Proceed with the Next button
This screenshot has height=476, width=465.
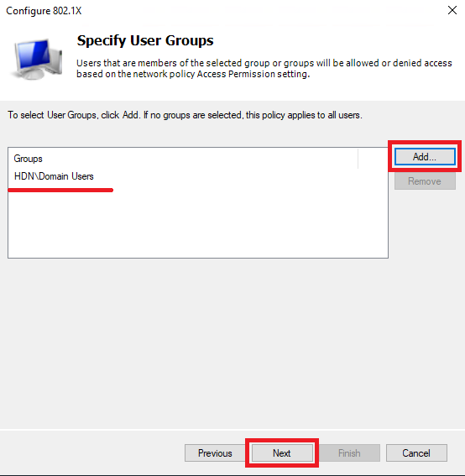point(282,453)
